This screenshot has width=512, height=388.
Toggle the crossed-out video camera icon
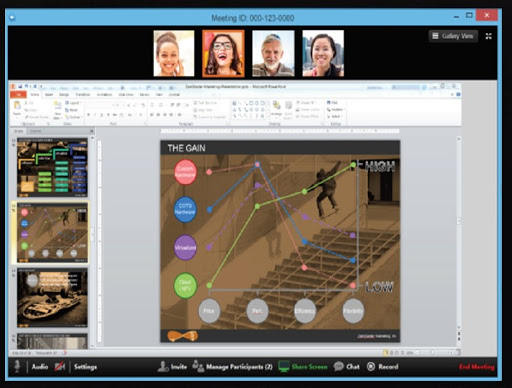(60, 367)
